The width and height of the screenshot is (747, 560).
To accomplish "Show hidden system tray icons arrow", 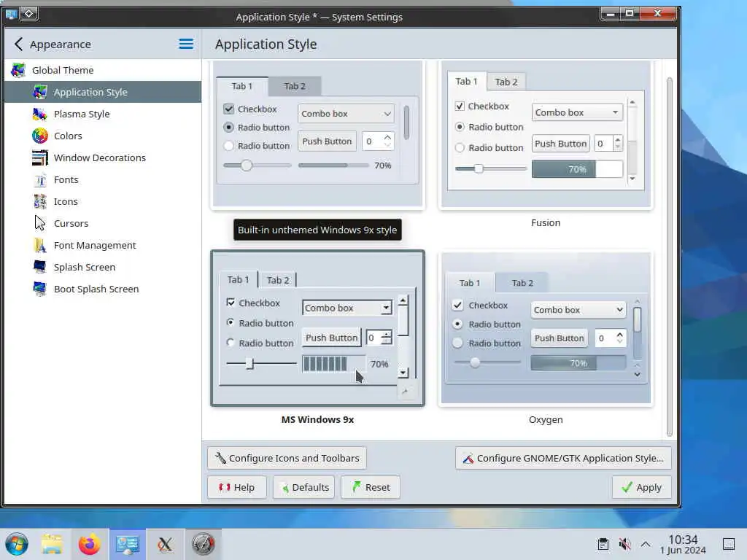I will (646, 544).
